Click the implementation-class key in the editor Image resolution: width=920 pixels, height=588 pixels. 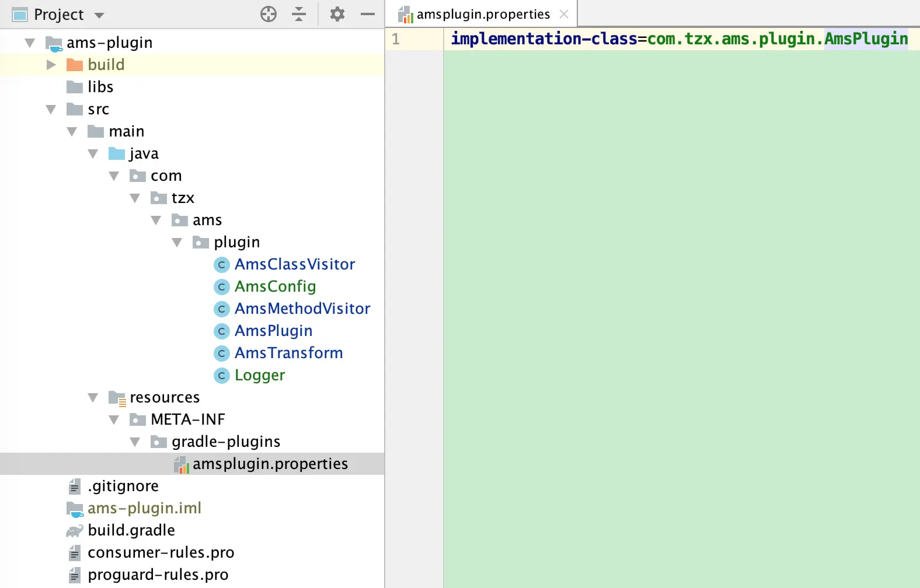pos(544,39)
